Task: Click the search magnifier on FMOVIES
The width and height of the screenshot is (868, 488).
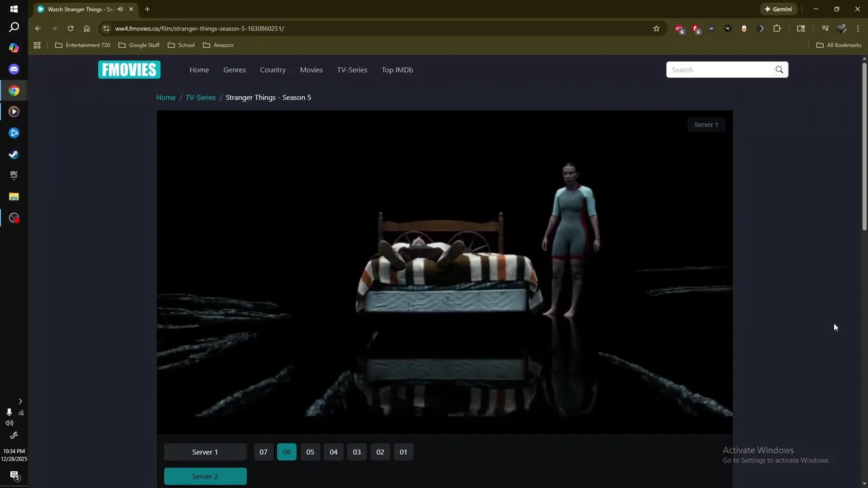Action: 779,70
